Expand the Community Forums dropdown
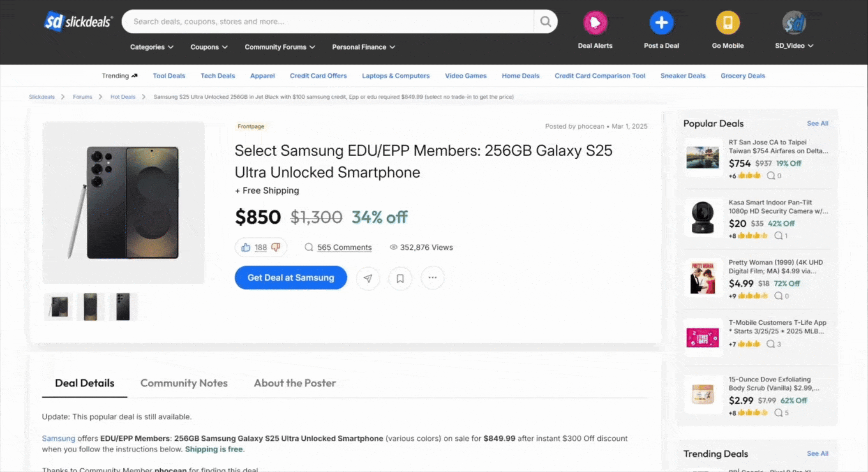Viewport: 868px width, 472px height. click(x=280, y=47)
